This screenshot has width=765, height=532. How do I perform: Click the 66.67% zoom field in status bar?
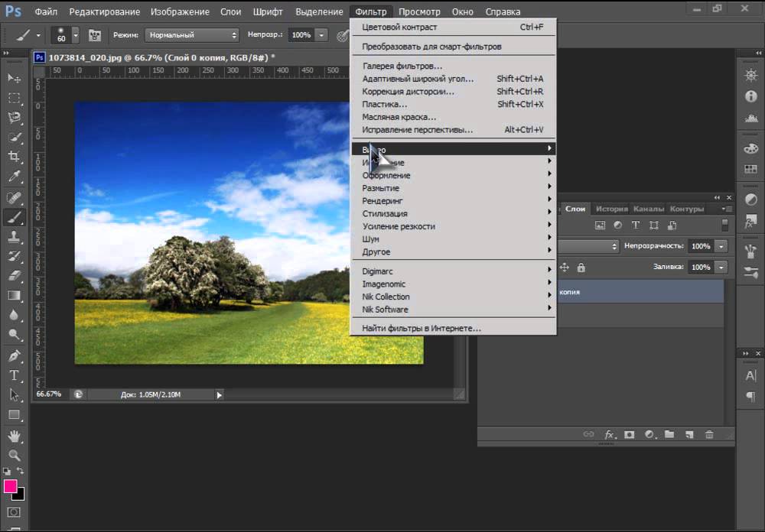tap(49, 394)
